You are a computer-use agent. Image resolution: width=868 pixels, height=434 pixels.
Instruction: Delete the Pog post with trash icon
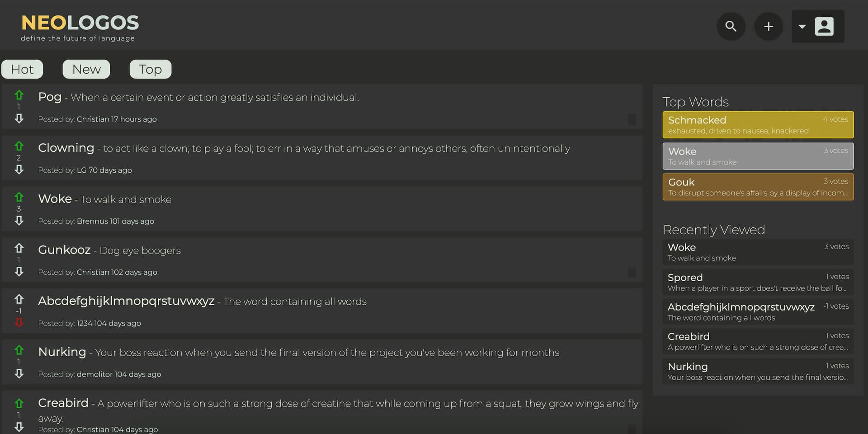click(x=632, y=119)
